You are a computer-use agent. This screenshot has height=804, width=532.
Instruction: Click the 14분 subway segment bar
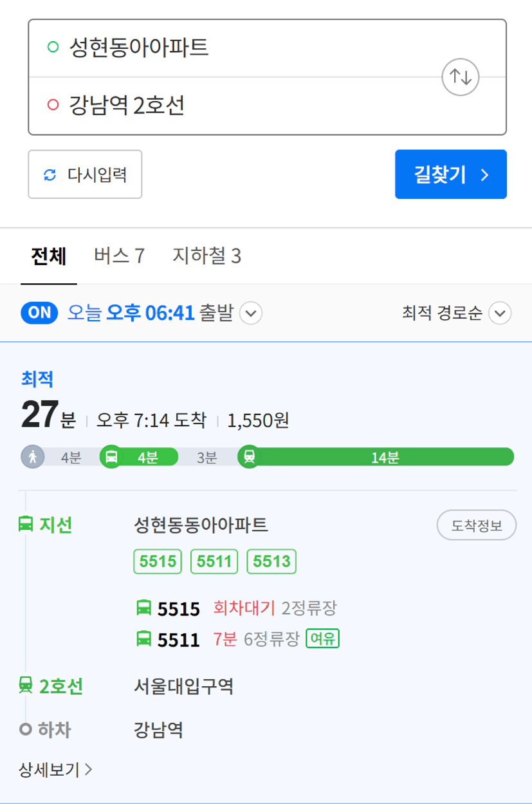pyautogui.click(x=385, y=457)
